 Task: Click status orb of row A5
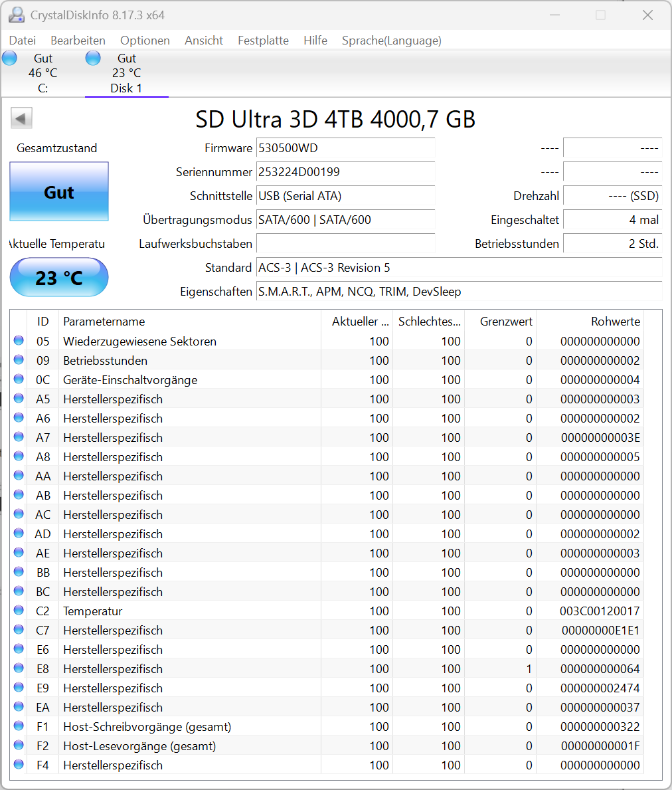click(x=19, y=399)
